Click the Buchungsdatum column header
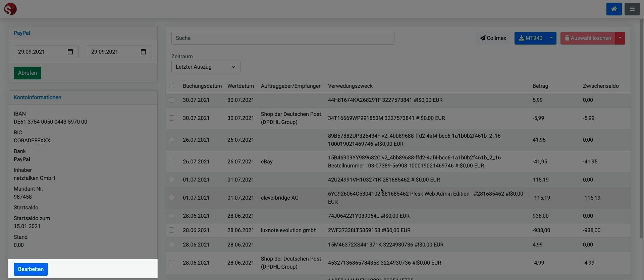The height and width of the screenshot is (280, 644). (x=202, y=86)
